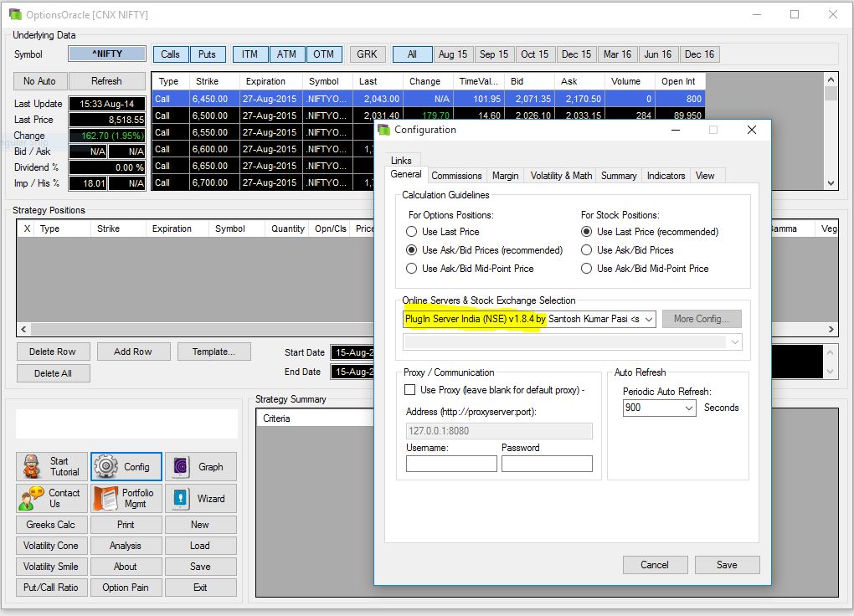The image size is (854, 616).
Task: Filter options by Sep 15 expiration
Action: [x=494, y=54]
